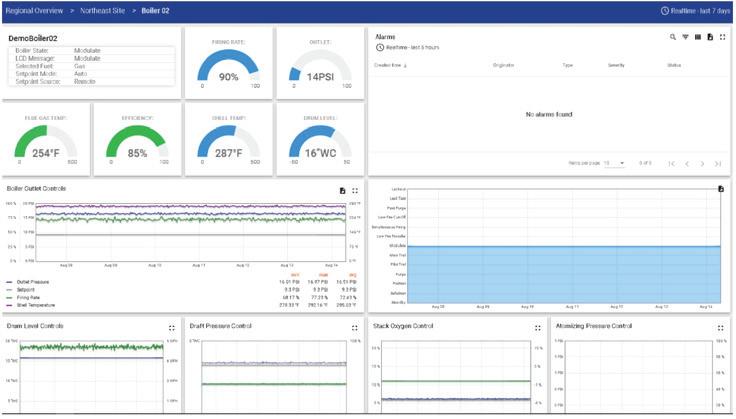Open the Alarms search icon
This screenshot has height=419, width=736.
[673, 37]
